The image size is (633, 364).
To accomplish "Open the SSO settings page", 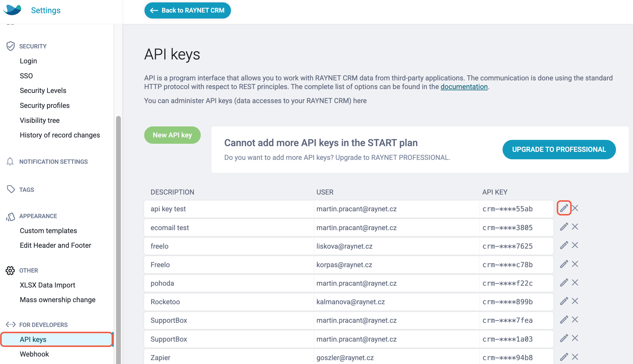I will [26, 76].
